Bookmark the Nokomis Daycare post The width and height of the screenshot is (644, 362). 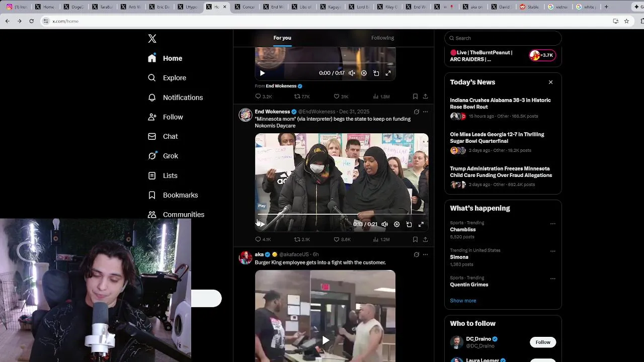(x=415, y=239)
